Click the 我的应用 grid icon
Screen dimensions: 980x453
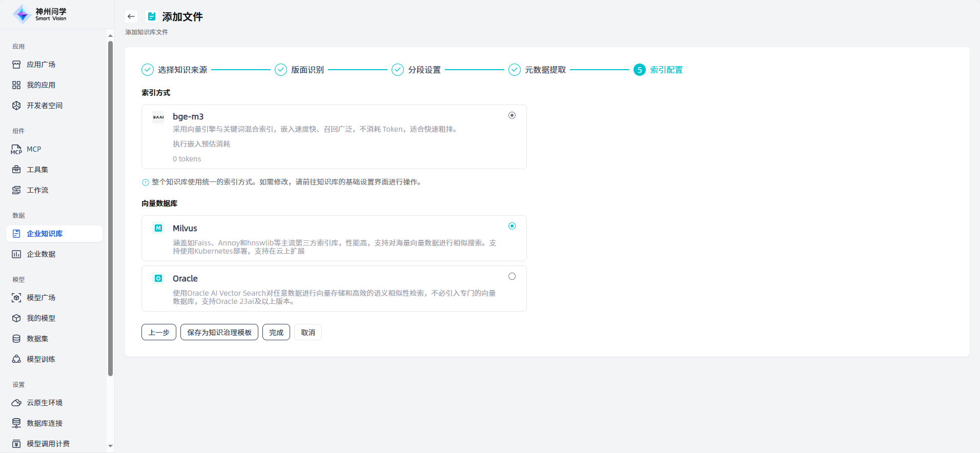coord(16,85)
